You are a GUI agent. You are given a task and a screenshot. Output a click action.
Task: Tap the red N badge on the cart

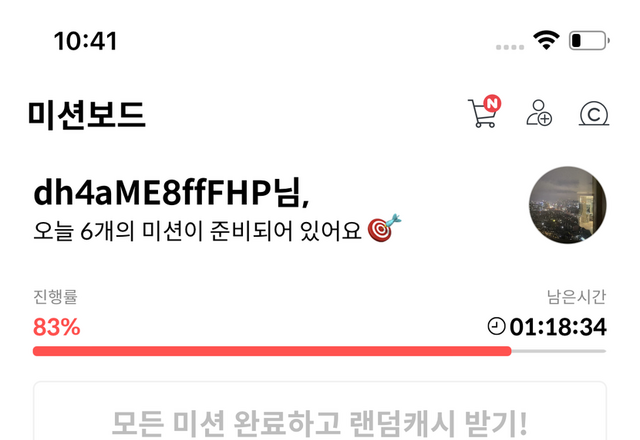492,103
